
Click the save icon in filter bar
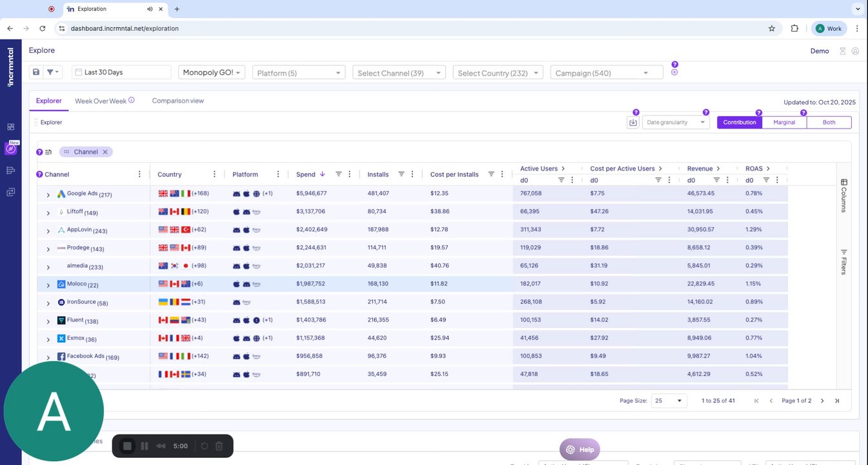[x=36, y=72]
